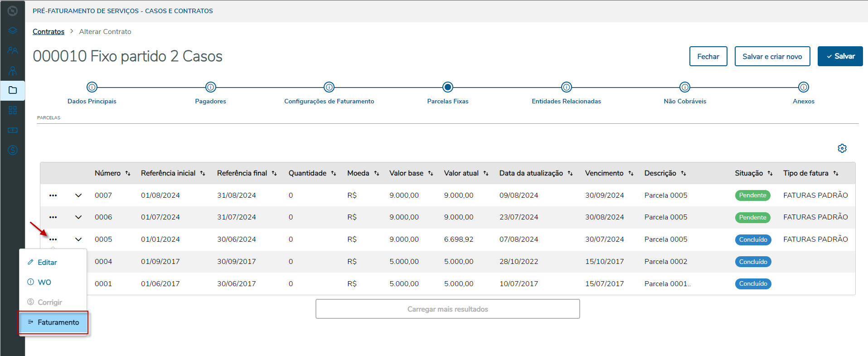Open the layers icon in the sidebar
This screenshot has width=868, height=356.
13,30
